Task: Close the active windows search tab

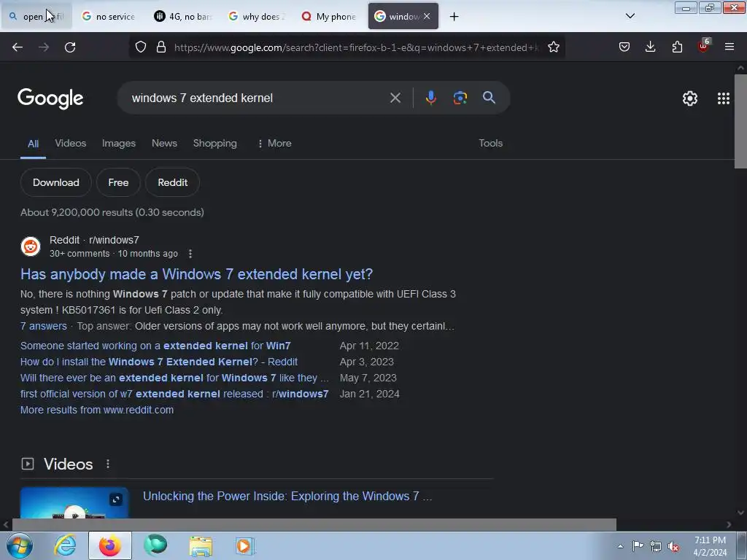Action: click(x=427, y=16)
